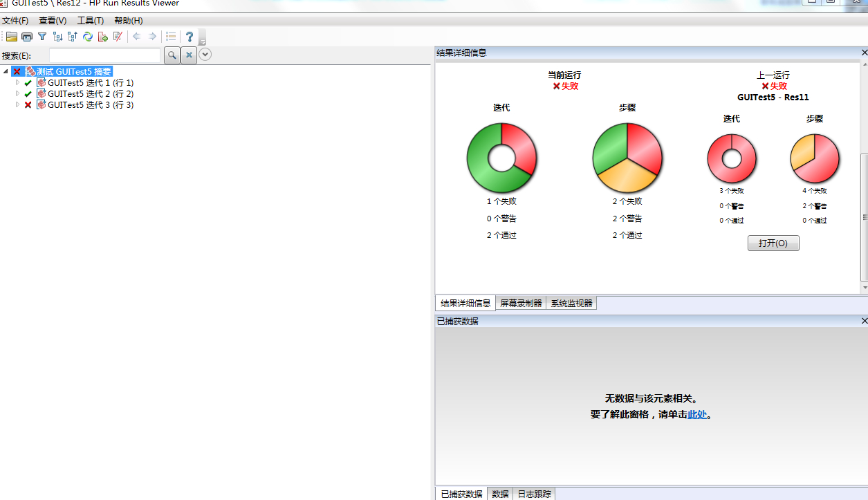
Task: Switch to the 日志跟踪 tab
Action: point(535,494)
